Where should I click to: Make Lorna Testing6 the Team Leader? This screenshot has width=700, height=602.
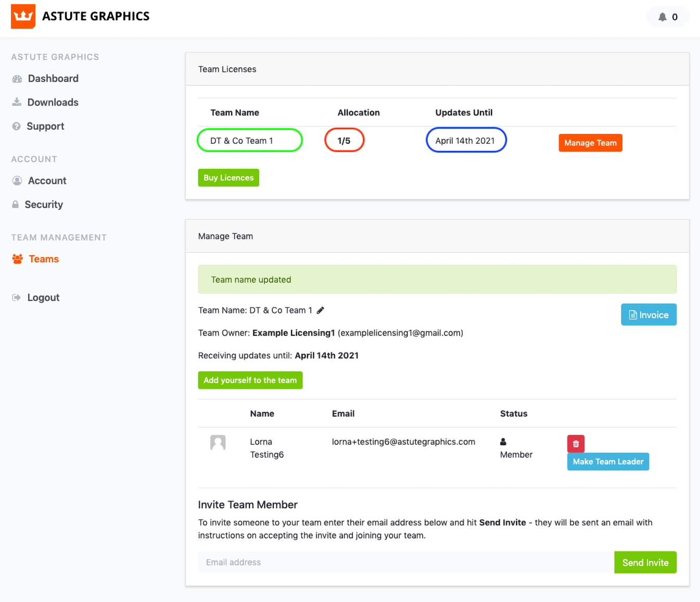pos(608,461)
